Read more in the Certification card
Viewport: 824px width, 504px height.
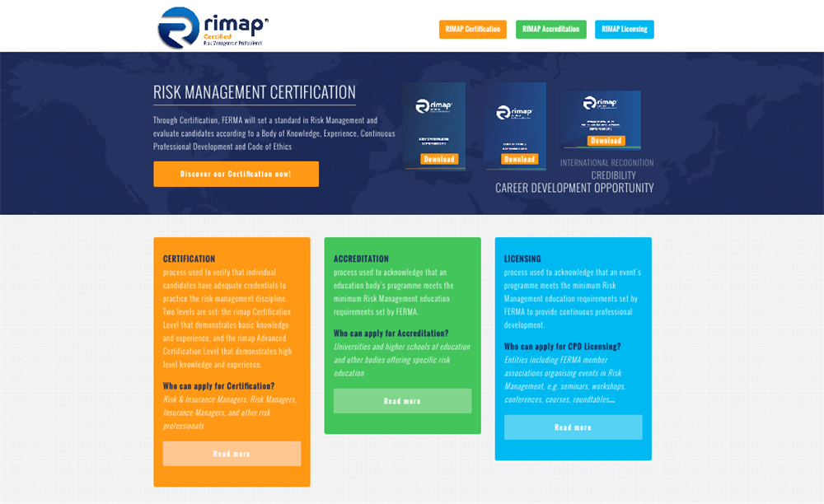[232, 454]
